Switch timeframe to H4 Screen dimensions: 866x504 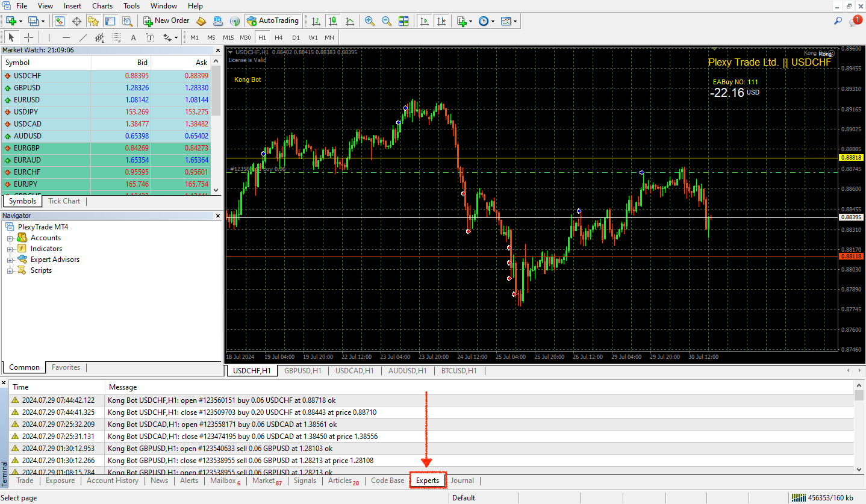[279, 37]
